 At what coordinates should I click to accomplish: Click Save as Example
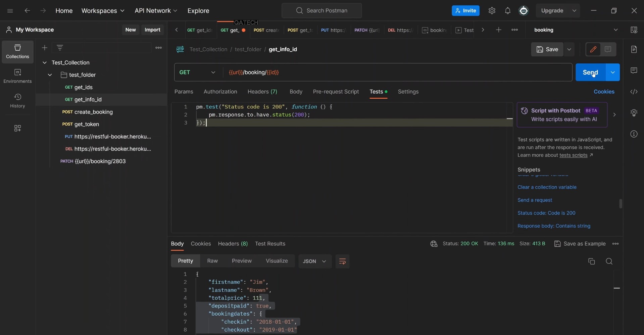click(580, 244)
